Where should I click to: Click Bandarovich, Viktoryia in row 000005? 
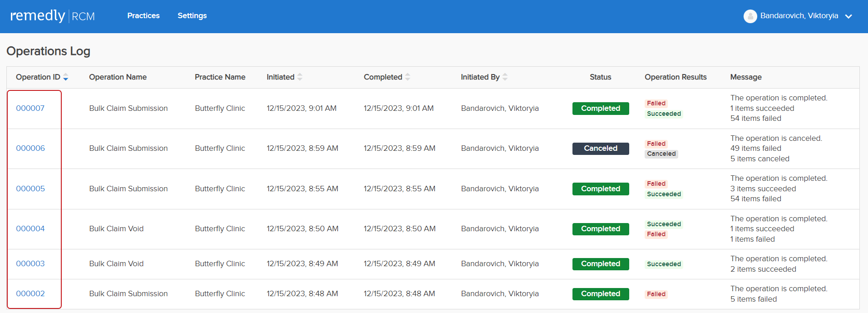[500, 189]
